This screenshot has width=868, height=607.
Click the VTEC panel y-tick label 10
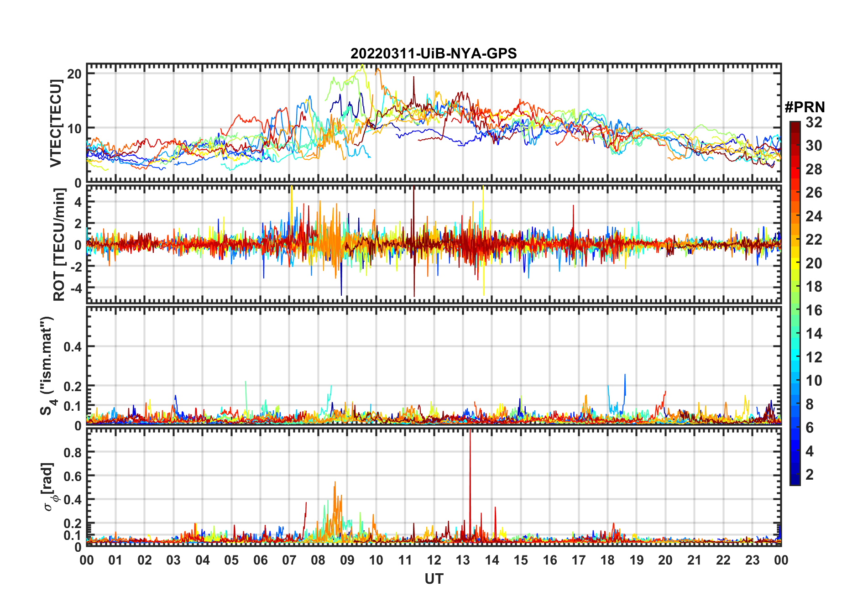(75, 128)
